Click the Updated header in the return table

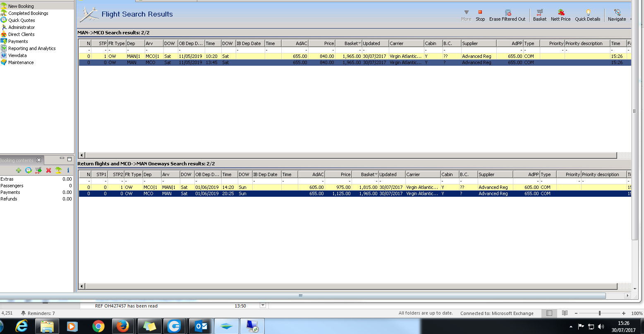[x=392, y=174]
